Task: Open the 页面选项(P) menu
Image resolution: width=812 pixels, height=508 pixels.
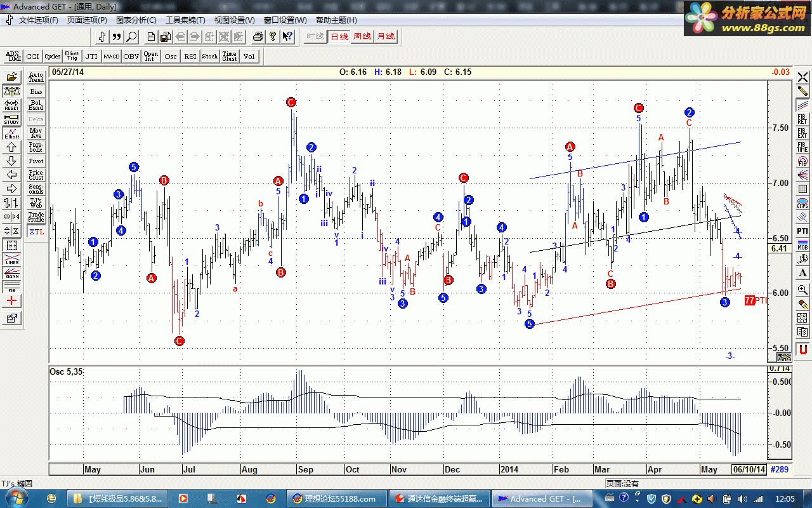Action: (x=87, y=20)
